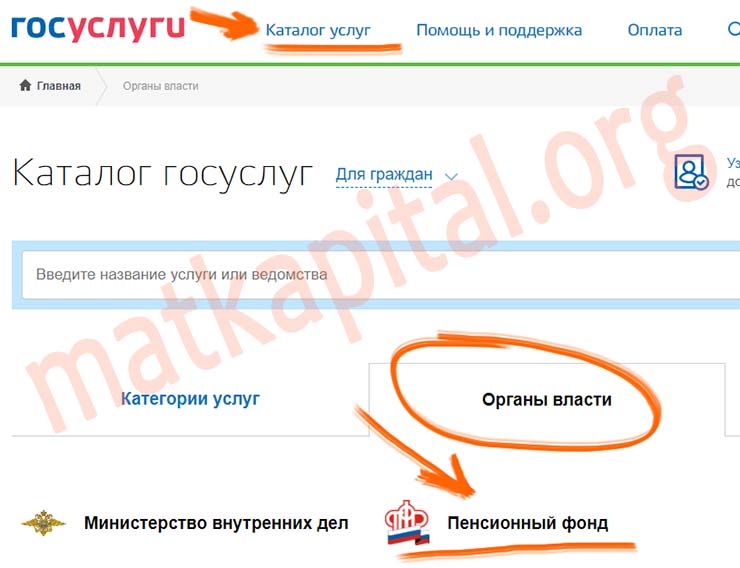The image size is (740, 568).
Task: Expand the Для граждан dropdown
Action: [x=384, y=175]
